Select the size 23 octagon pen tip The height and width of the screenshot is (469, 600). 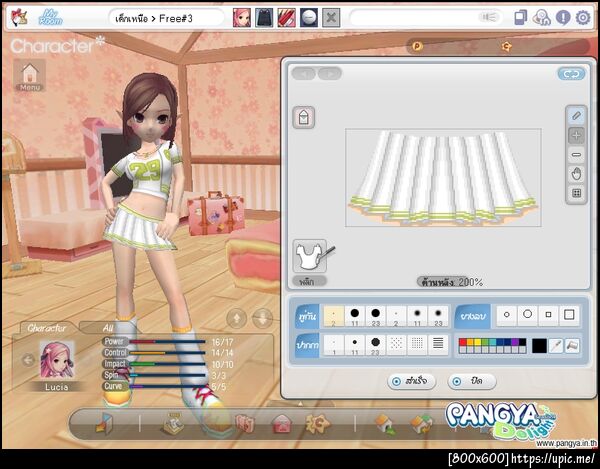tap(375, 345)
